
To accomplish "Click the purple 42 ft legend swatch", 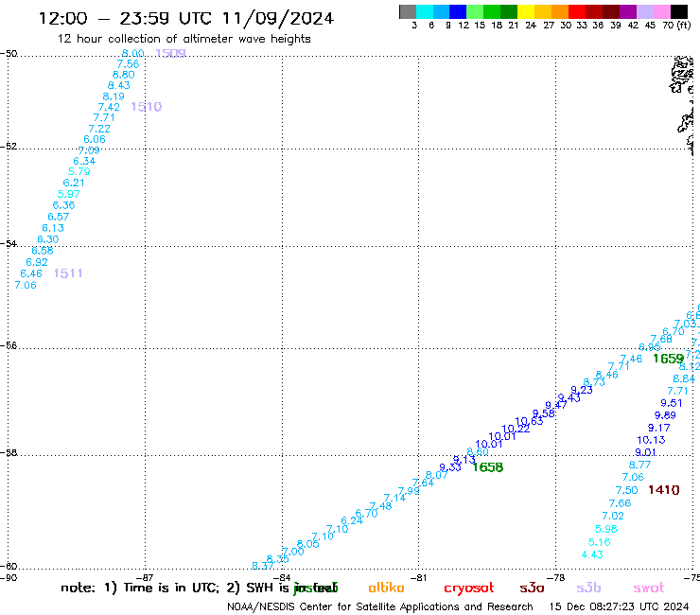I will coord(628,11).
